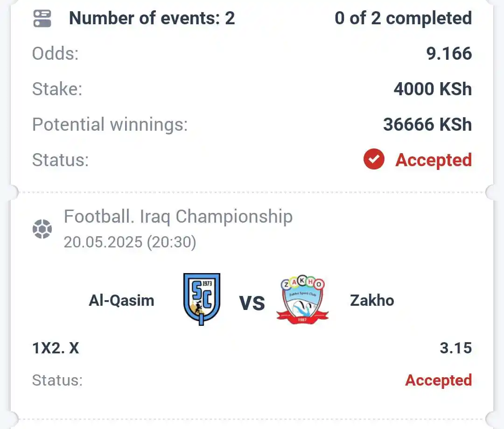
Task: Click Football. Iraq Championship title
Action: pyautogui.click(x=178, y=216)
